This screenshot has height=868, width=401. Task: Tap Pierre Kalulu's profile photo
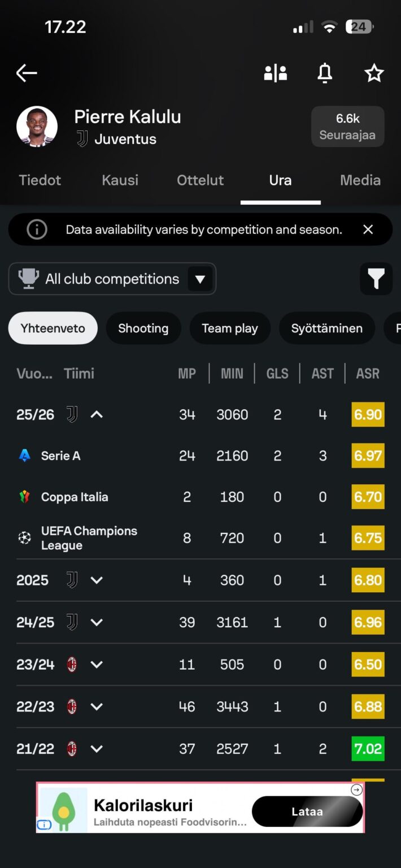37,127
